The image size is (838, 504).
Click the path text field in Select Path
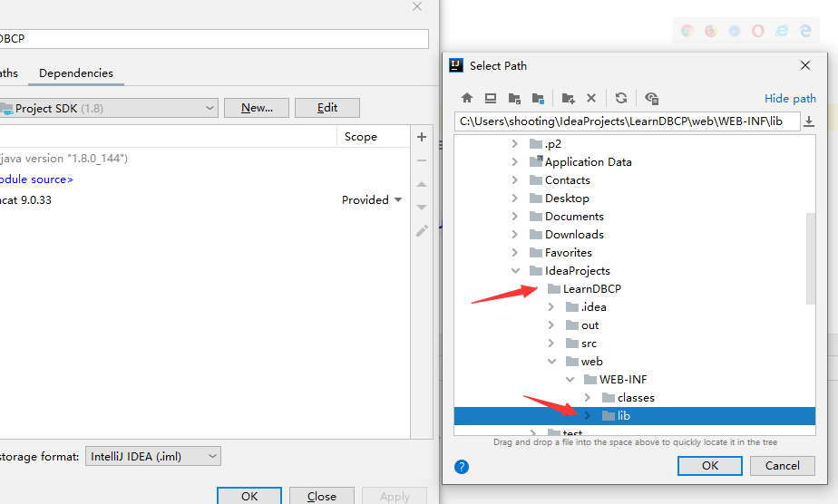pyautogui.click(x=628, y=121)
